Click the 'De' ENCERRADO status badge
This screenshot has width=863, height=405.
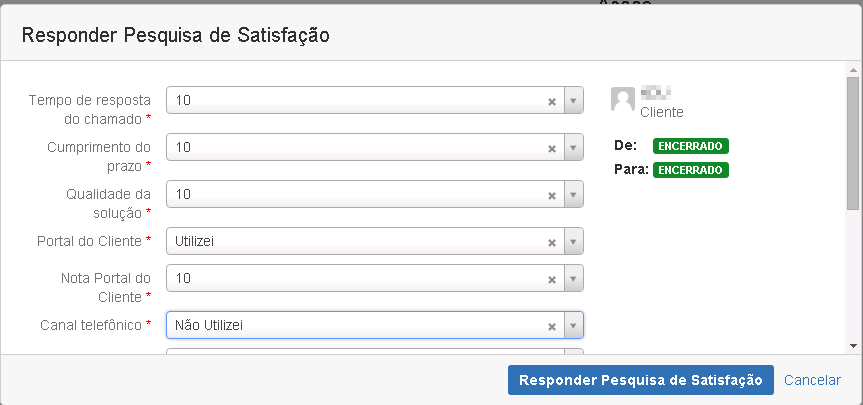[x=691, y=146]
